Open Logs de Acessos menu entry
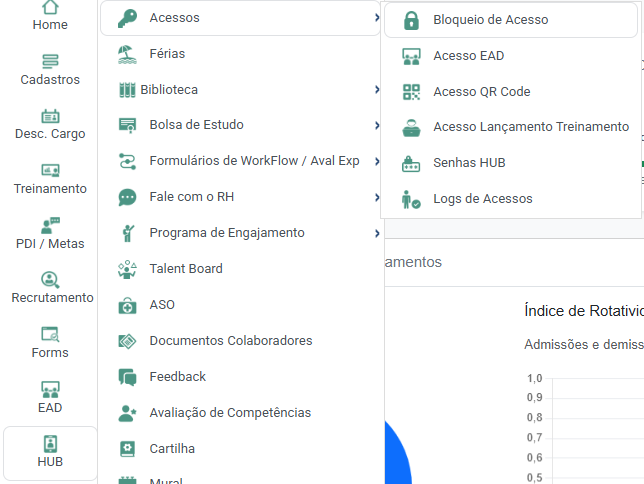The image size is (644, 484). 482,199
